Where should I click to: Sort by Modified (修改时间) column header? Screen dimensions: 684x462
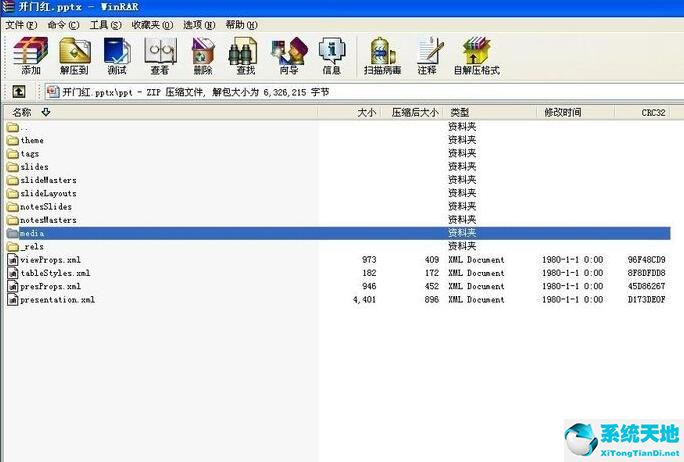pyautogui.click(x=575, y=113)
